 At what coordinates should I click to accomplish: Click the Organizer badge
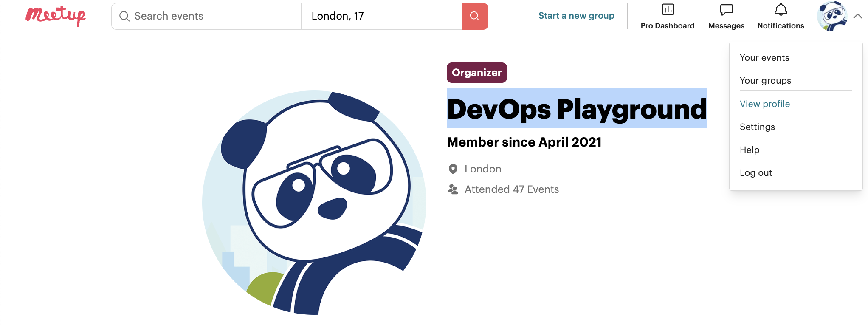click(x=477, y=73)
